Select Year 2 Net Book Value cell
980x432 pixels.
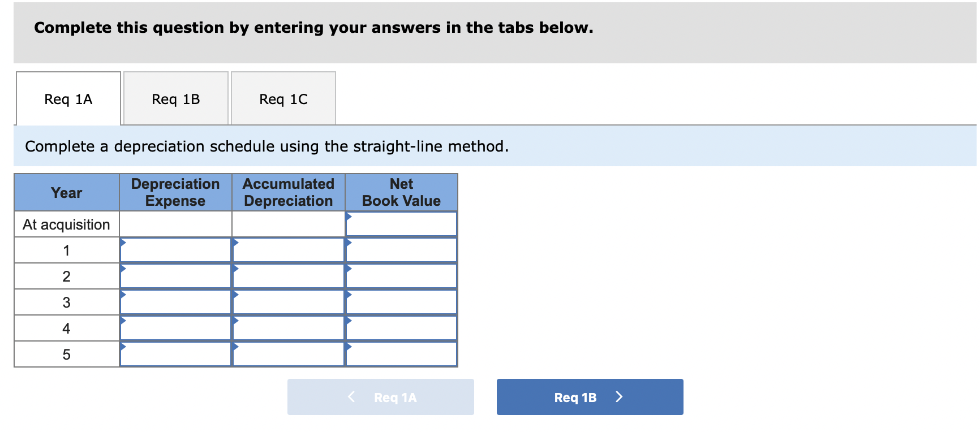tap(401, 277)
